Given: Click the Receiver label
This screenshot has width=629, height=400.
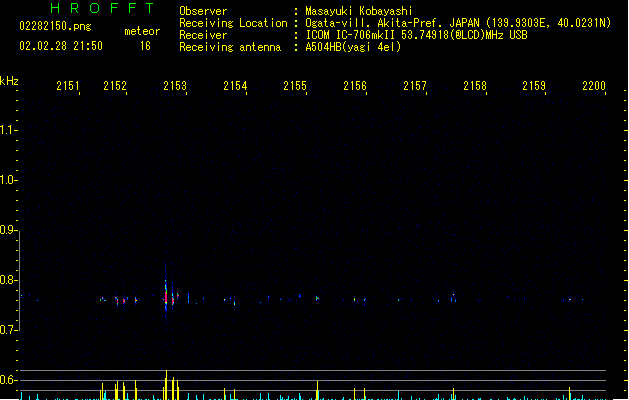Looking at the screenshot, I should point(203,35).
